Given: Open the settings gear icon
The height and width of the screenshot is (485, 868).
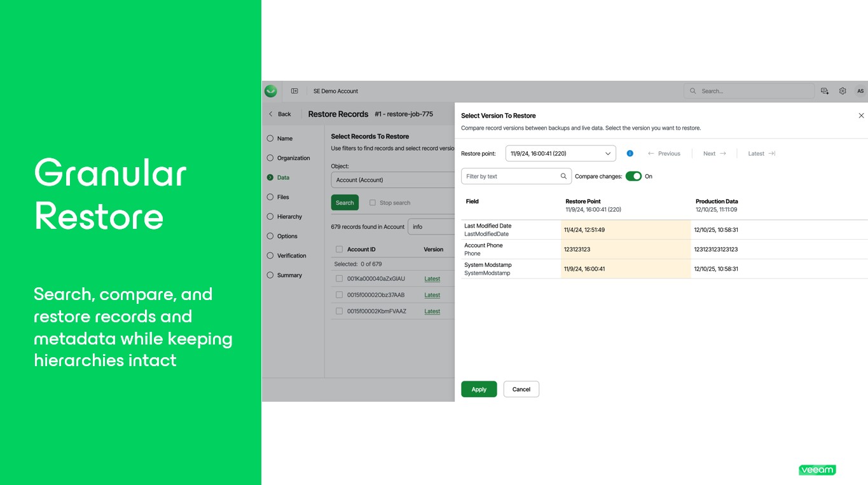Looking at the screenshot, I should pos(843,91).
